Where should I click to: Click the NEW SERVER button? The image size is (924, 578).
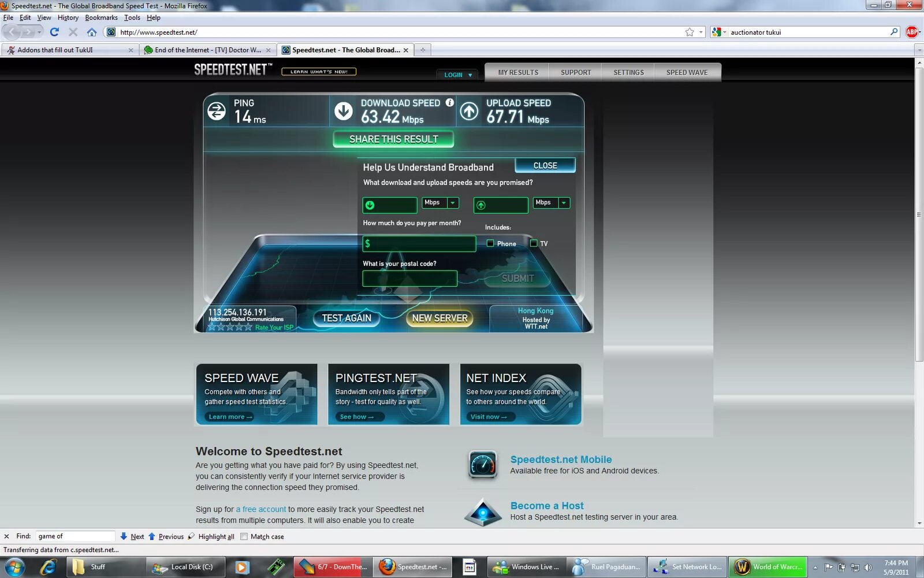click(x=439, y=318)
